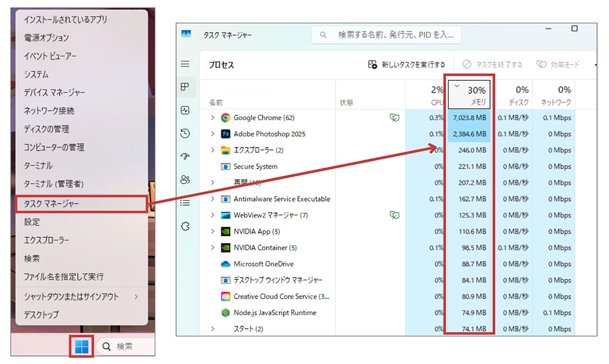This screenshot has height=364, width=609.
Task: Click the NVIDIA App icon
Action: 225,231
